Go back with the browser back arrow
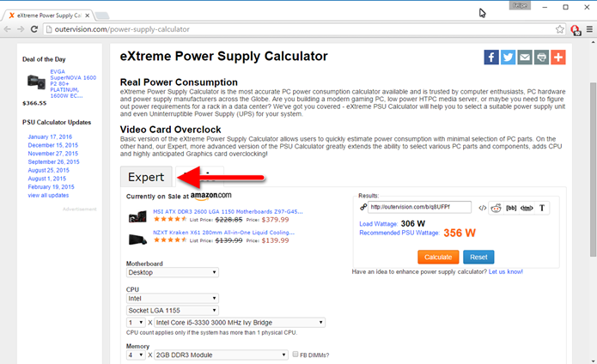 pos(7,29)
